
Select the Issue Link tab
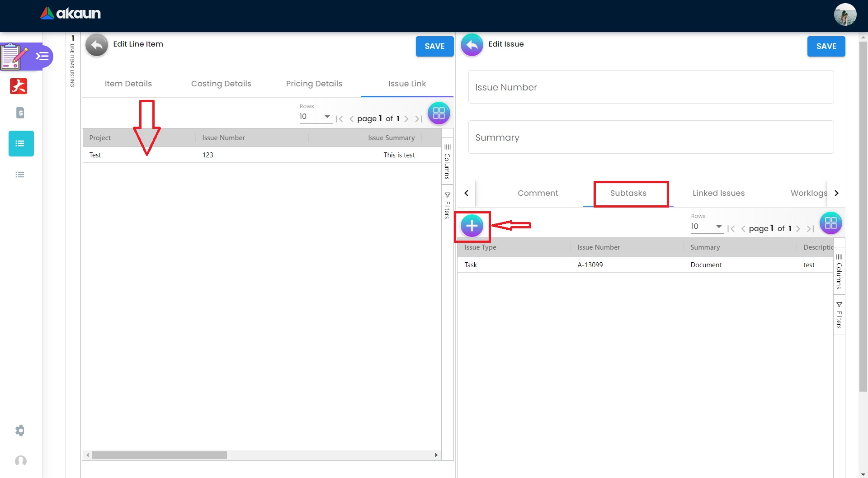click(407, 84)
